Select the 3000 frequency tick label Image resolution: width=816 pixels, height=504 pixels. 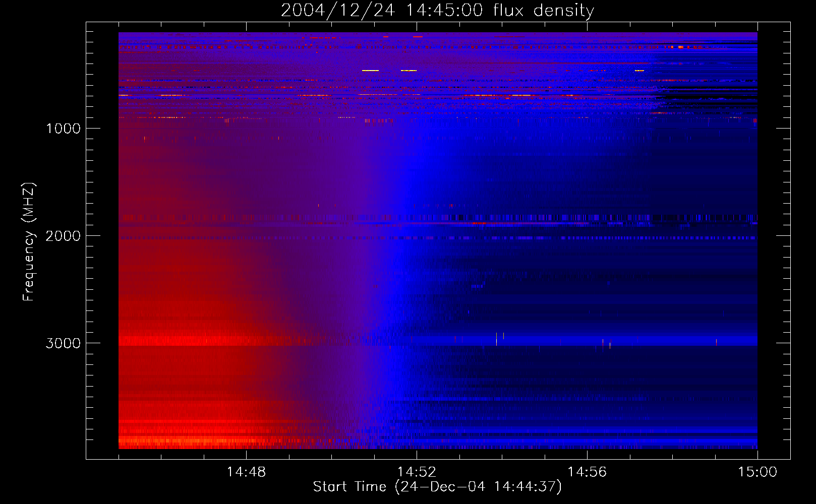pyautogui.click(x=63, y=343)
